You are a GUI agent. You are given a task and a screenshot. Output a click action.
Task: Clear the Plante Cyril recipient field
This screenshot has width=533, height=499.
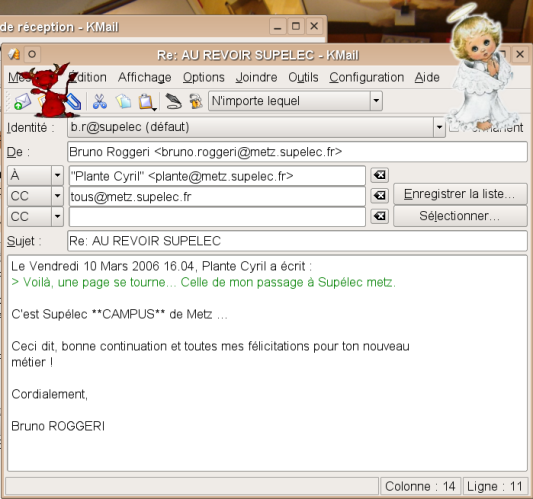(379, 175)
